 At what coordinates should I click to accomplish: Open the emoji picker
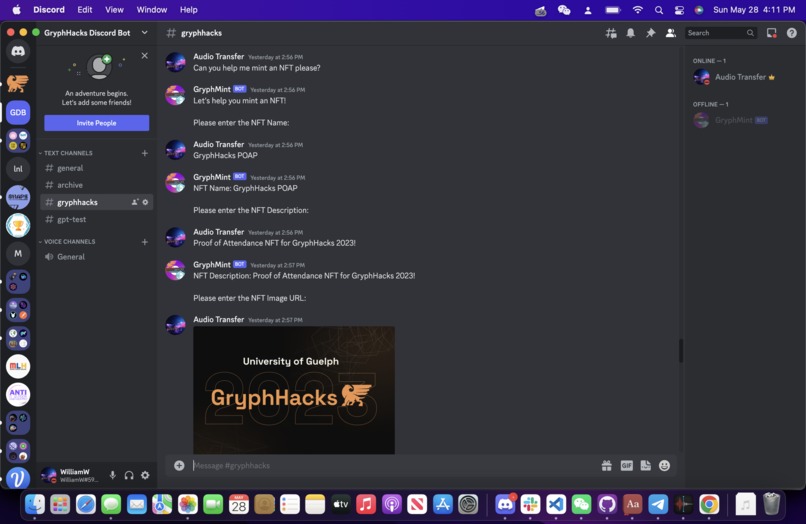pos(665,465)
